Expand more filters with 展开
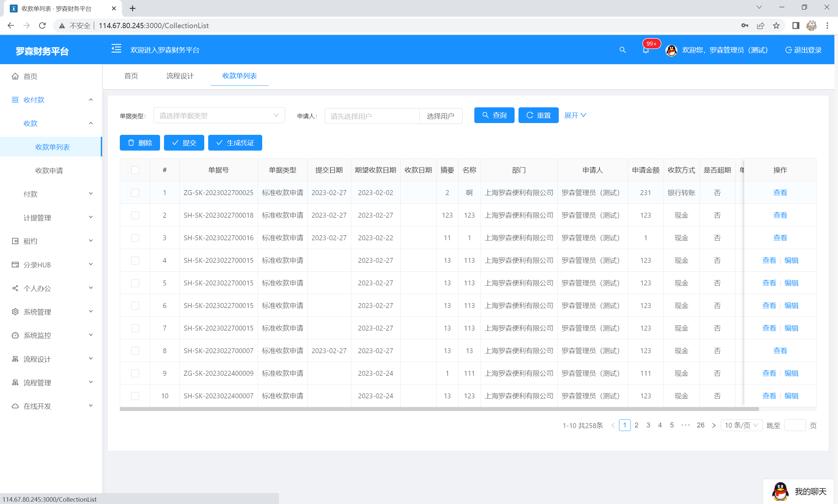 (575, 116)
